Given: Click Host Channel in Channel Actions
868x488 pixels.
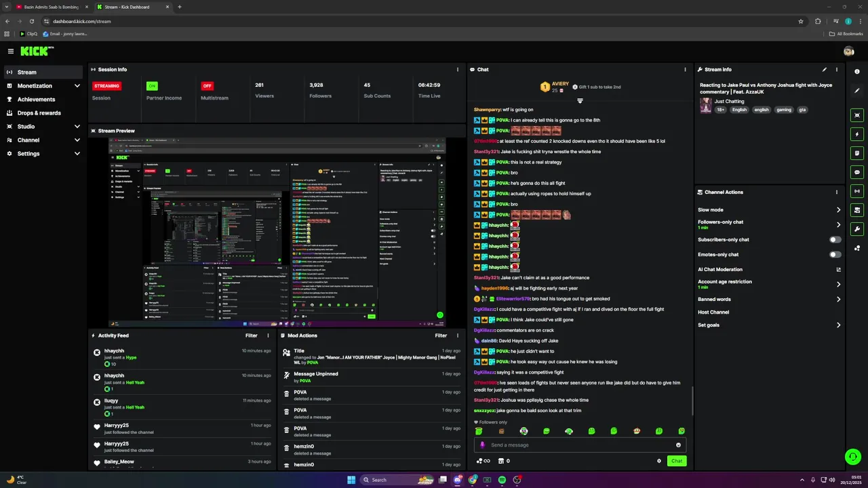Looking at the screenshot, I should [x=713, y=312].
